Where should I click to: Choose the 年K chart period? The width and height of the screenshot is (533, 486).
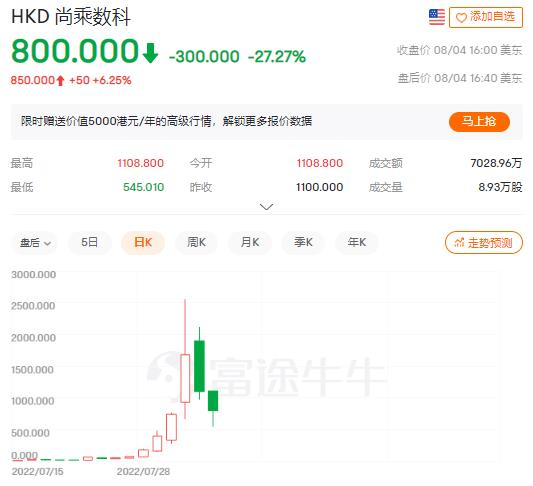(x=357, y=242)
